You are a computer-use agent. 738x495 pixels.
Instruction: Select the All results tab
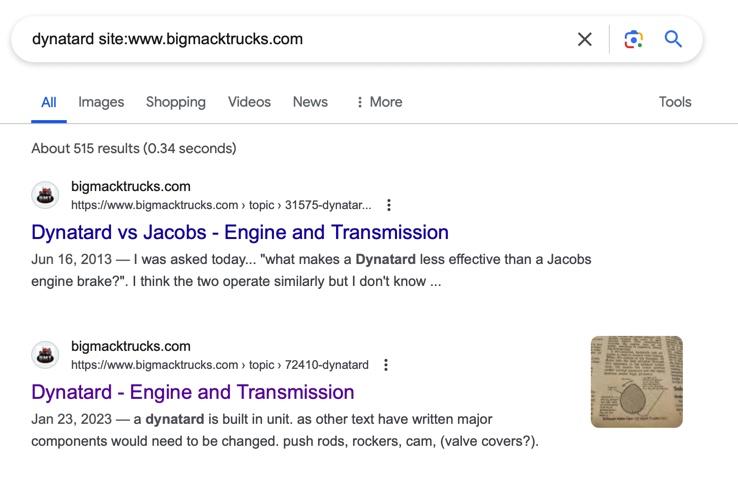point(48,102)
